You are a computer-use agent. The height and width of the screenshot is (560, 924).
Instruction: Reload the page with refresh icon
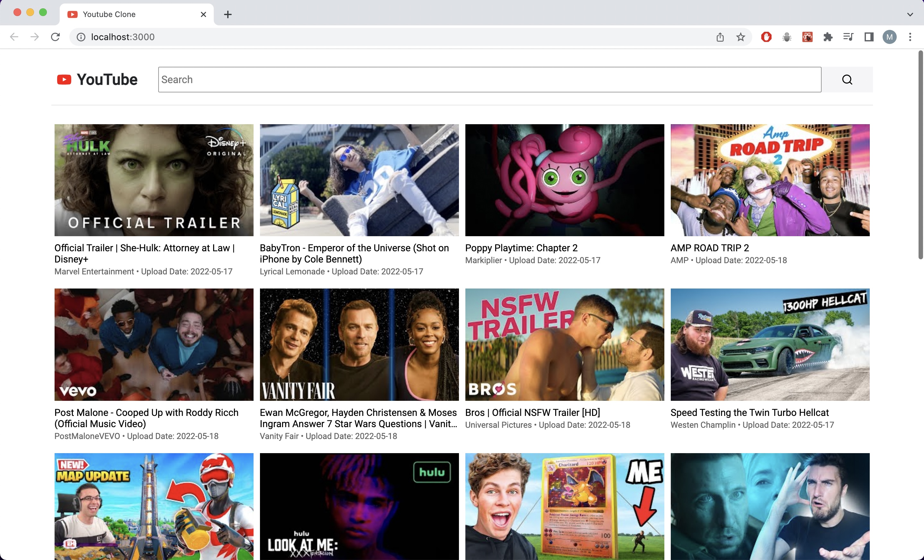point(56,37)
